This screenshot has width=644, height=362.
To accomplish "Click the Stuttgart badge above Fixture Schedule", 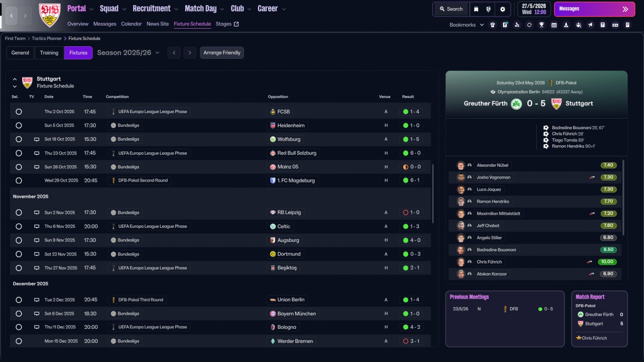I will [x=27, y=82].
